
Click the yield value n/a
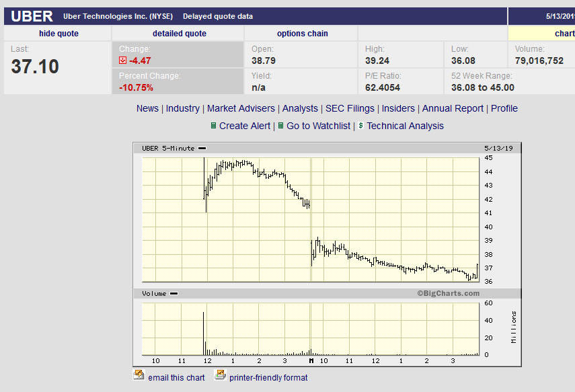tap(258, 87)
